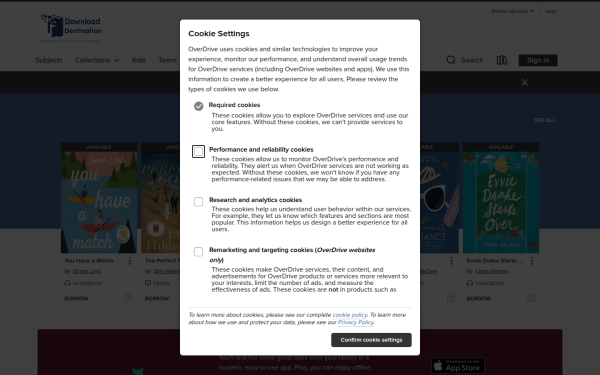Open The Perfect Couple cover
The height and width of the screenshot is (375, 600).
(x=160, y=202)
